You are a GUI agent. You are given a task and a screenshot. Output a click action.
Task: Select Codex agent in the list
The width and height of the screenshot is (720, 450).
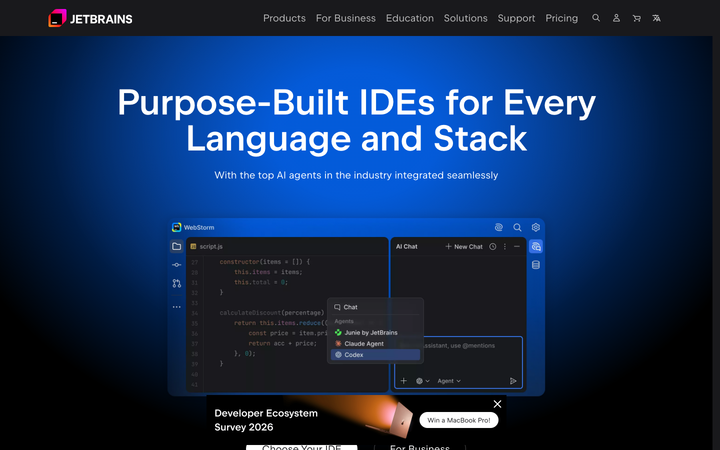point(375,354)
